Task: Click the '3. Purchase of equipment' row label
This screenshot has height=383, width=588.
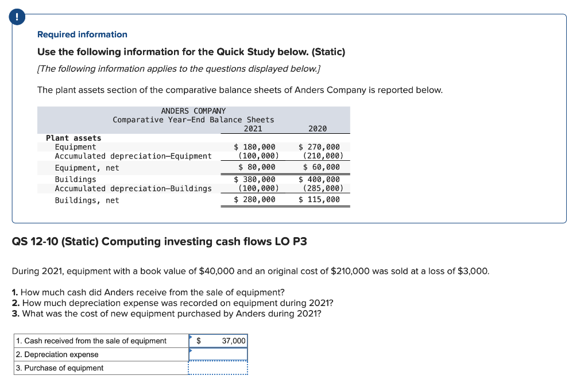Action: [59, 368]
